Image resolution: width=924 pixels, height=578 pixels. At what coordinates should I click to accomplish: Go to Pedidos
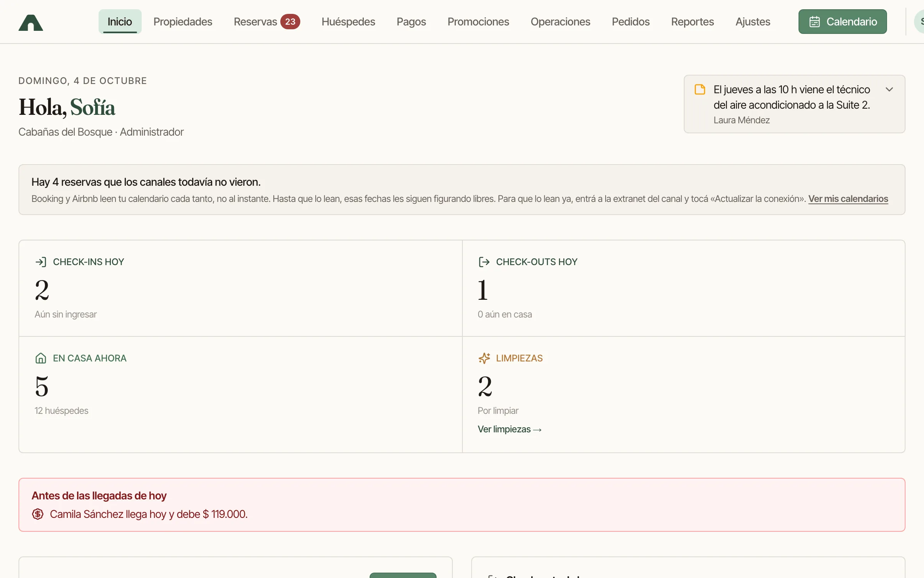click(x=631, y=22)
